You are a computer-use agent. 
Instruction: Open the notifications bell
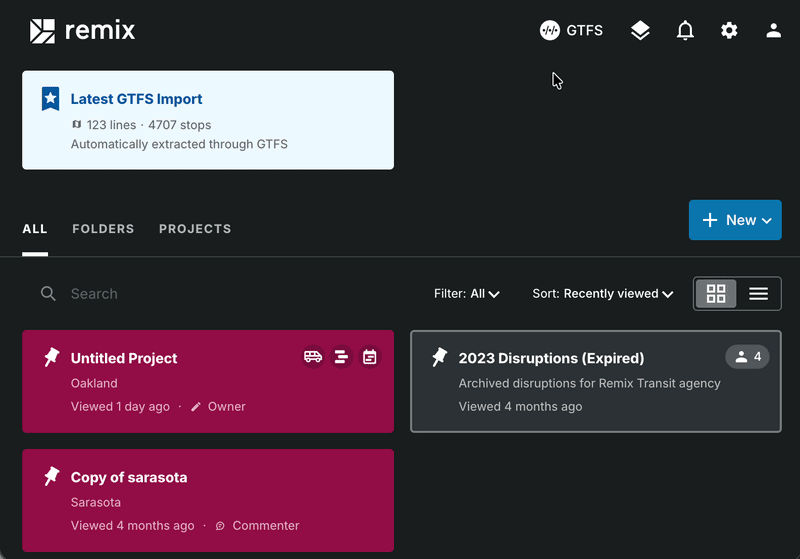coord(685,31)
